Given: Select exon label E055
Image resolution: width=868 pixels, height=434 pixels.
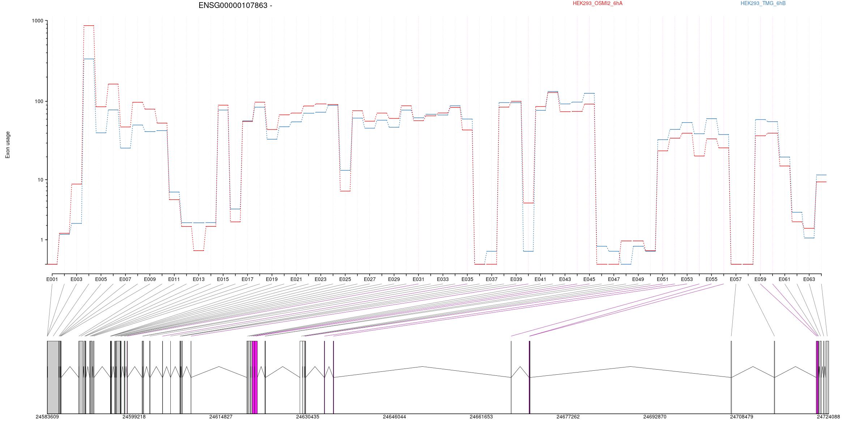Looking at the screenshot, I should click(x=711, y=279).
